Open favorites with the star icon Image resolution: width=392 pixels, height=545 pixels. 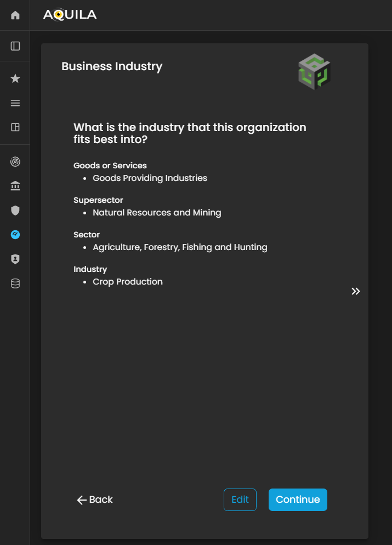[15, 79]
